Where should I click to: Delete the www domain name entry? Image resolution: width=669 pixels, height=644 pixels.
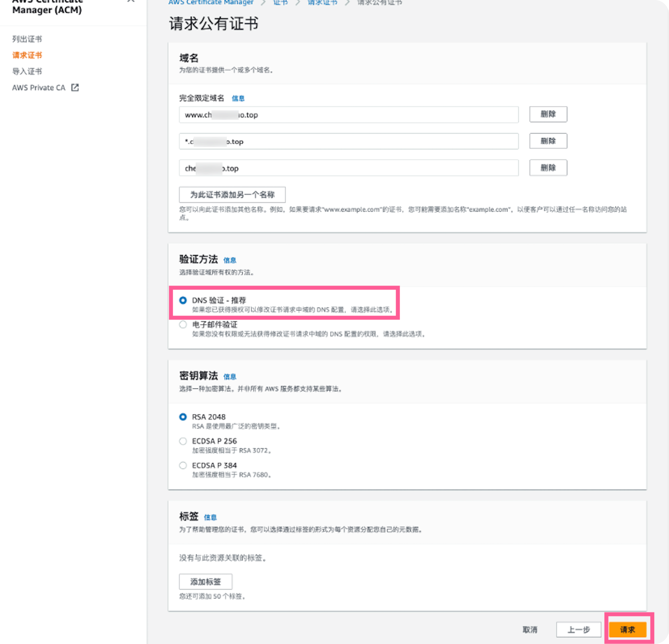tap(548, 114)
